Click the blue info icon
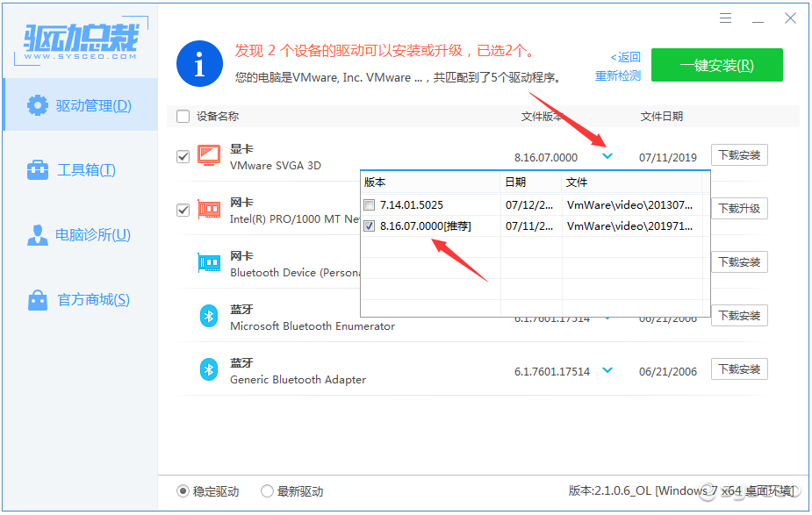The image size is (812, 515). 199,63
